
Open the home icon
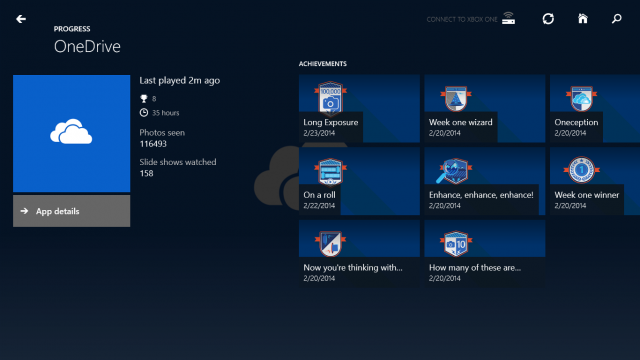(x=582, y=19)
